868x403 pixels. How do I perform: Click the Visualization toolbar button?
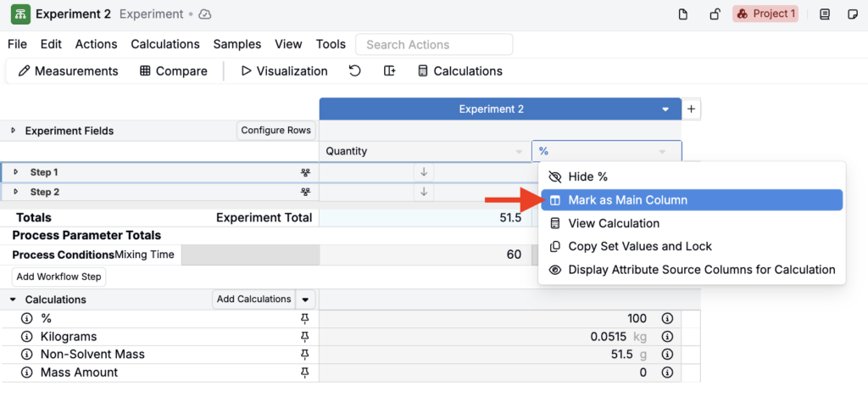285,71
